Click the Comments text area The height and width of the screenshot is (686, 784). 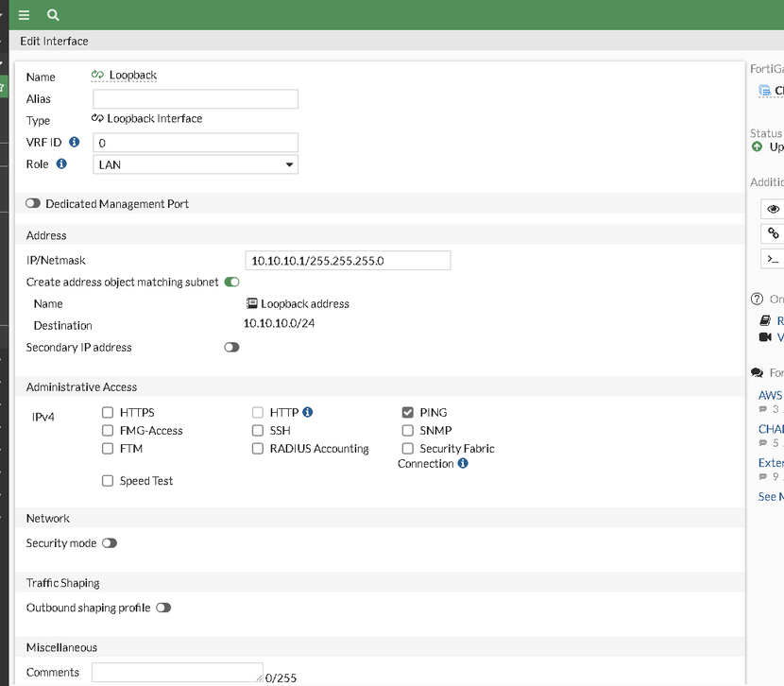point(178,673)
